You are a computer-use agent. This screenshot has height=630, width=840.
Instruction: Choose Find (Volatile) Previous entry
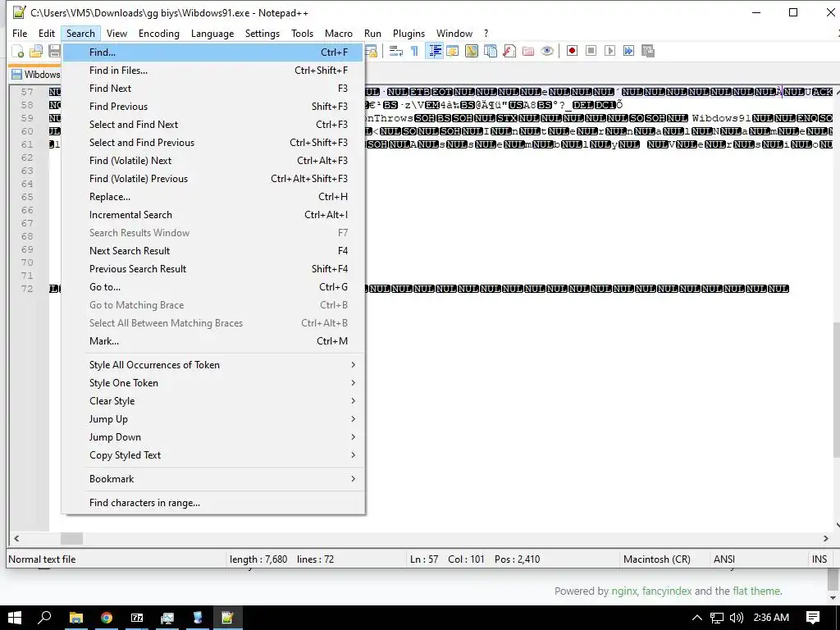coord(213,178)
